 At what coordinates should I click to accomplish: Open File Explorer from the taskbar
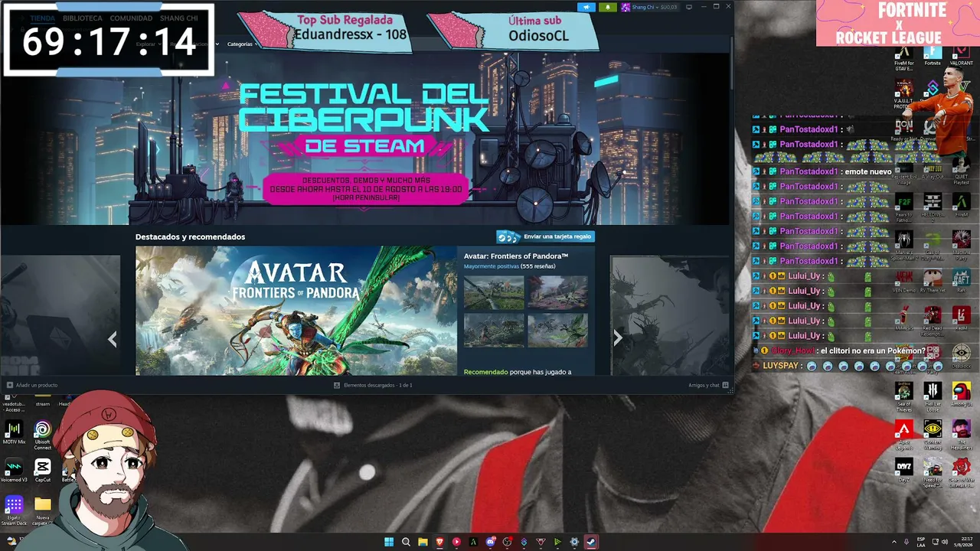423,542
